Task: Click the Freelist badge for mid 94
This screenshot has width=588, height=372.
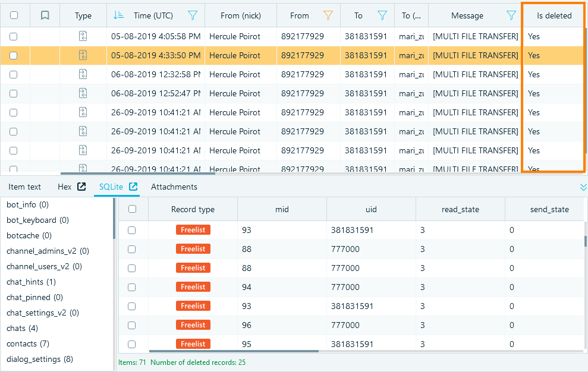Action: [x=193, y=287]
